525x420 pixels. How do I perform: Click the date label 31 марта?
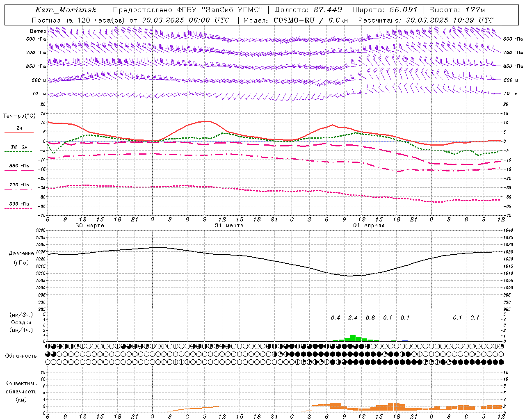pyautogui.click(x=229, y=226)
